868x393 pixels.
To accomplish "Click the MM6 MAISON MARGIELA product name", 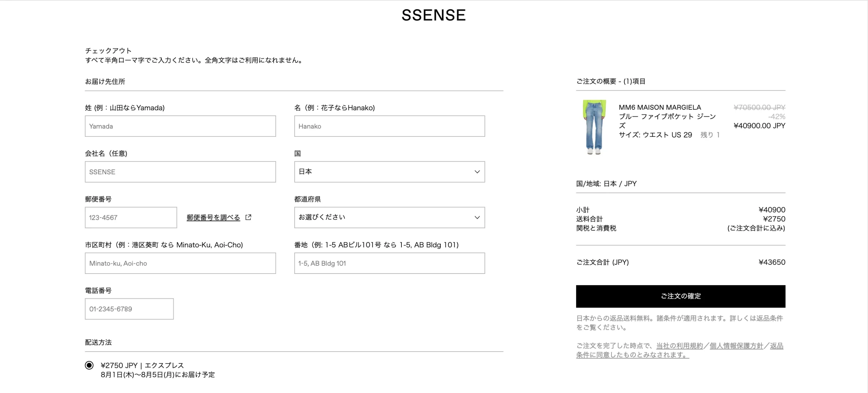I will (660, 107).
